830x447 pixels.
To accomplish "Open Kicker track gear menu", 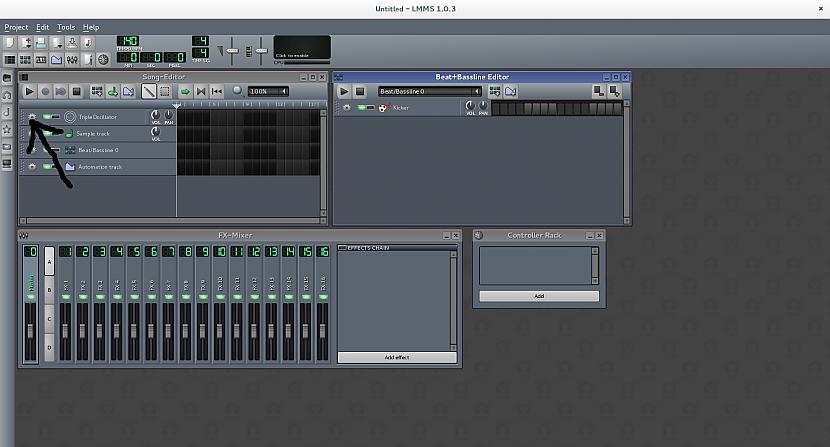I will (347, 108).
